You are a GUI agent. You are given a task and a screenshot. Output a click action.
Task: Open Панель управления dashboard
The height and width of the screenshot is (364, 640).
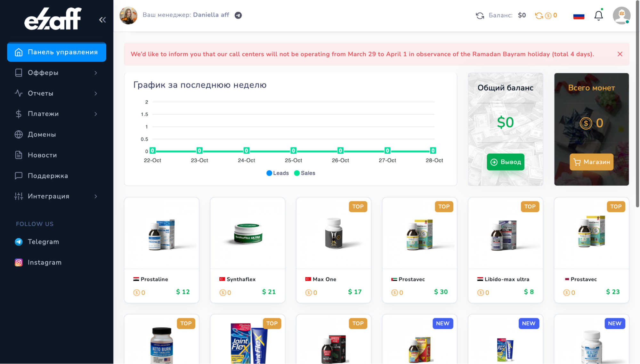(x=57, y=52)
